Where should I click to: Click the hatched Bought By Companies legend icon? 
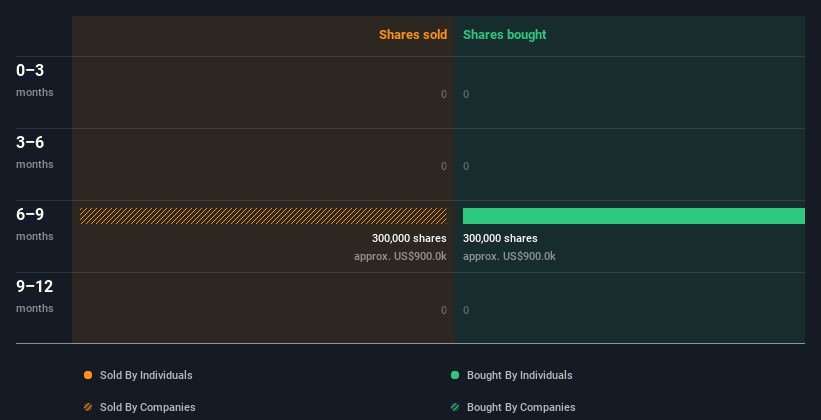tap(455, 407)
